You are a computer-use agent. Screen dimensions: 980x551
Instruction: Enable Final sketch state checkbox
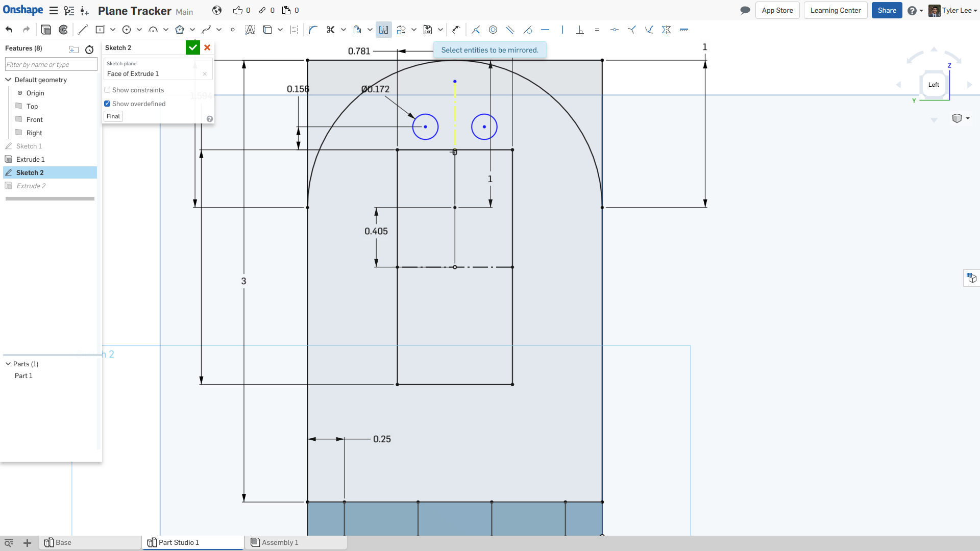[x=113, y=116]
